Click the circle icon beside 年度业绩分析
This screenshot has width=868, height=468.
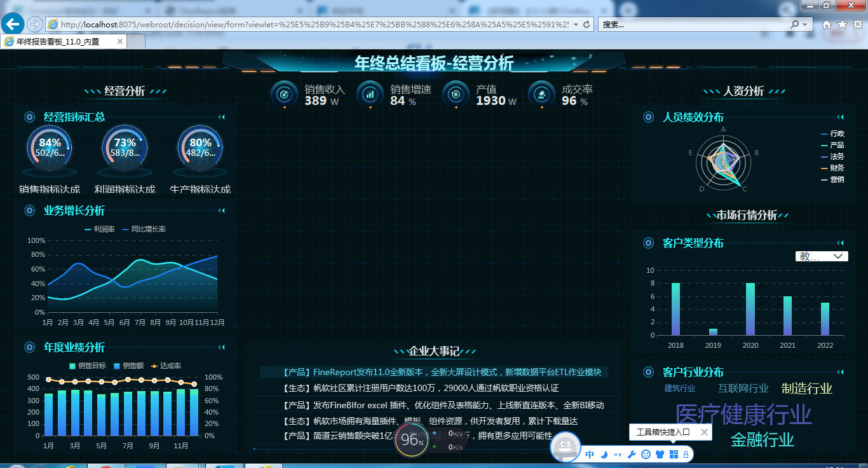29,347
